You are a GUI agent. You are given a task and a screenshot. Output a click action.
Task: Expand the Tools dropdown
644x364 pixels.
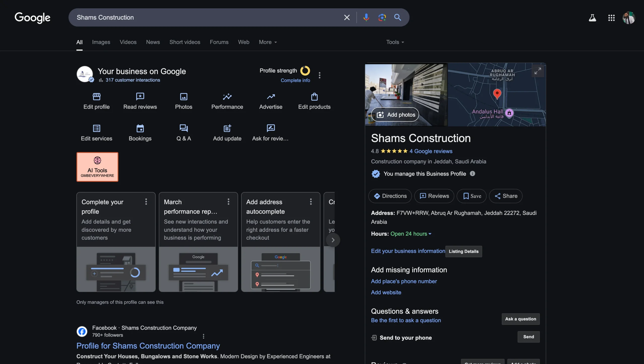click(395, 42)
